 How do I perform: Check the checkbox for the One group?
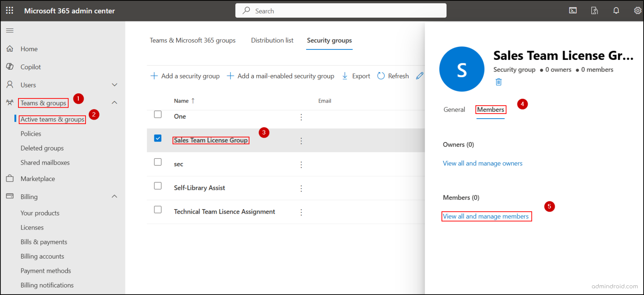[x=158, y=114]
